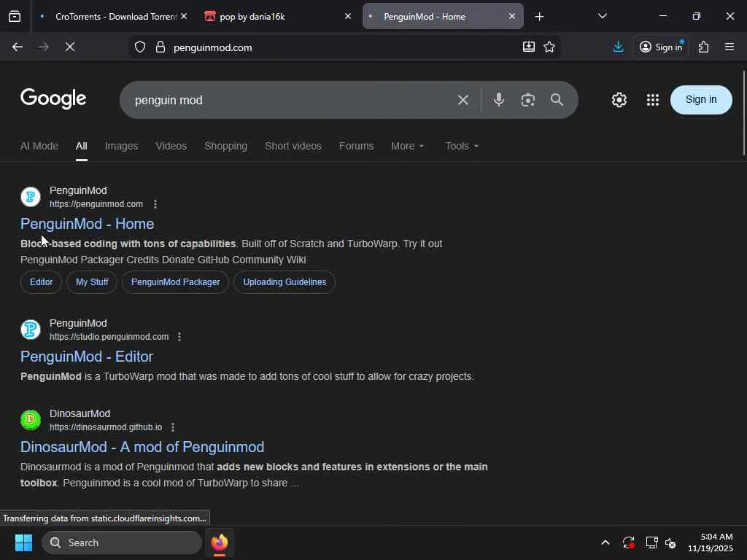This screenshot has width=747, height=560.
Task: Open the Windows Start menu
Action: click(x=23, y=542)
